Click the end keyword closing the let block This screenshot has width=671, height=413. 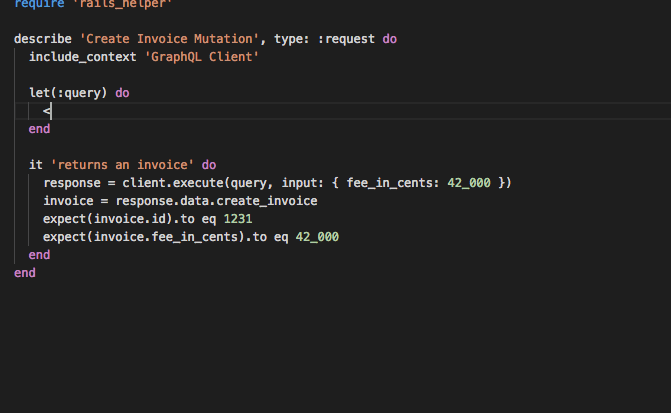point(39,129)
